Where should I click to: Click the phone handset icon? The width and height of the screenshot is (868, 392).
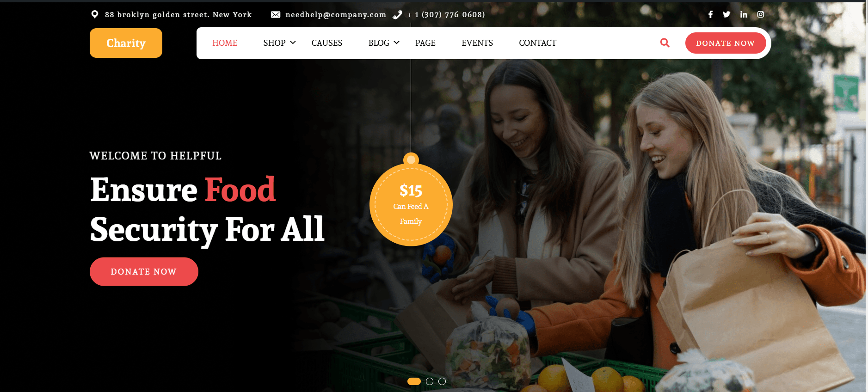coord(397,15)
